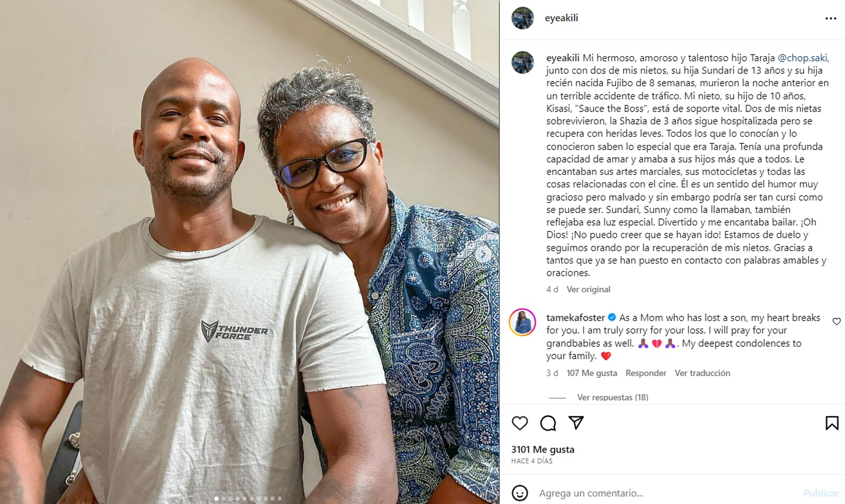Click Ver original to show original text
This screenshot has height=504, width=845.
(588, 289)
